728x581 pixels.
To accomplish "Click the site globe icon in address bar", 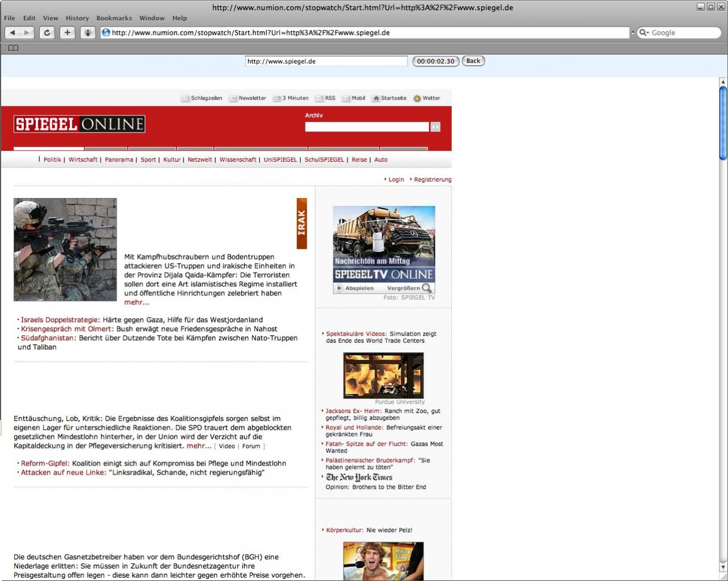I will click(106, 33).
